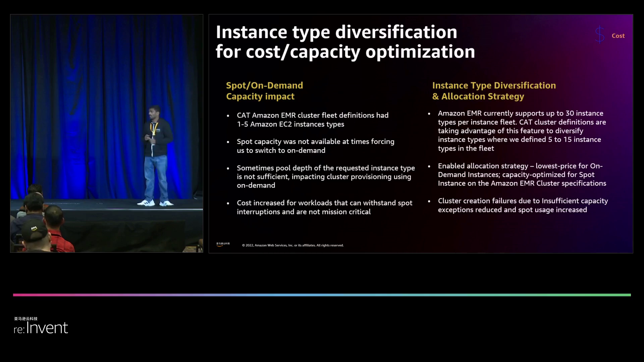Screen dimensions: 644x362
Task: Select the Instance Type Diversification & Allocation Strategy heading
Action: point(494,91)
